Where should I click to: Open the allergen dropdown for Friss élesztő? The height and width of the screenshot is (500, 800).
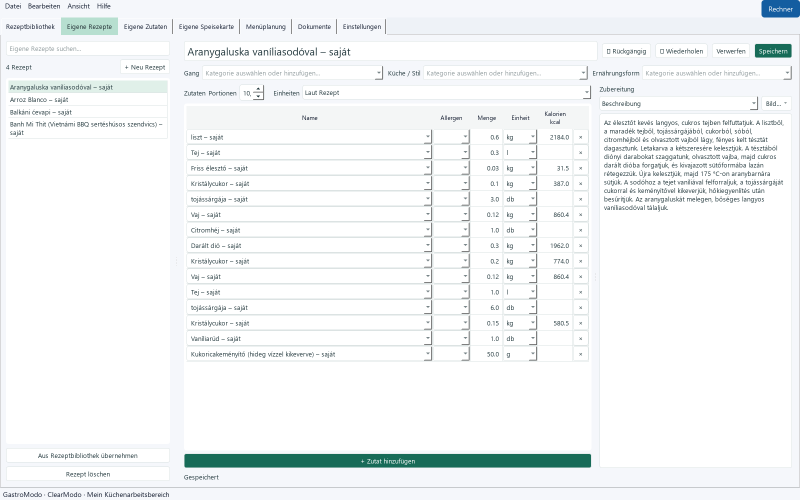coord(465,168)
